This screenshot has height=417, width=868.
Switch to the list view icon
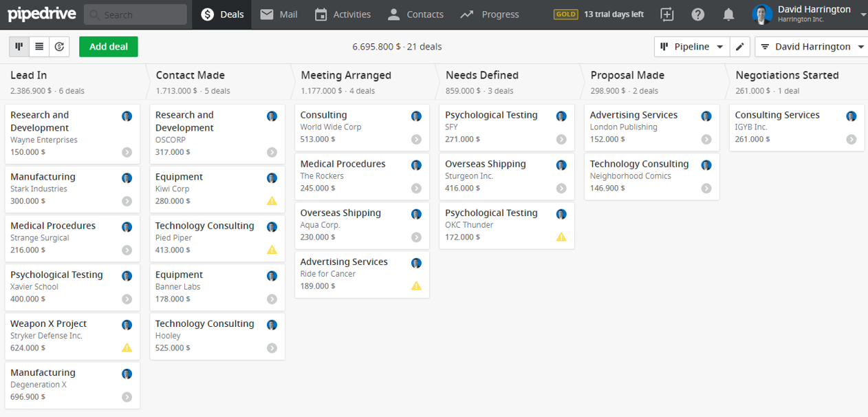point(39,46)
